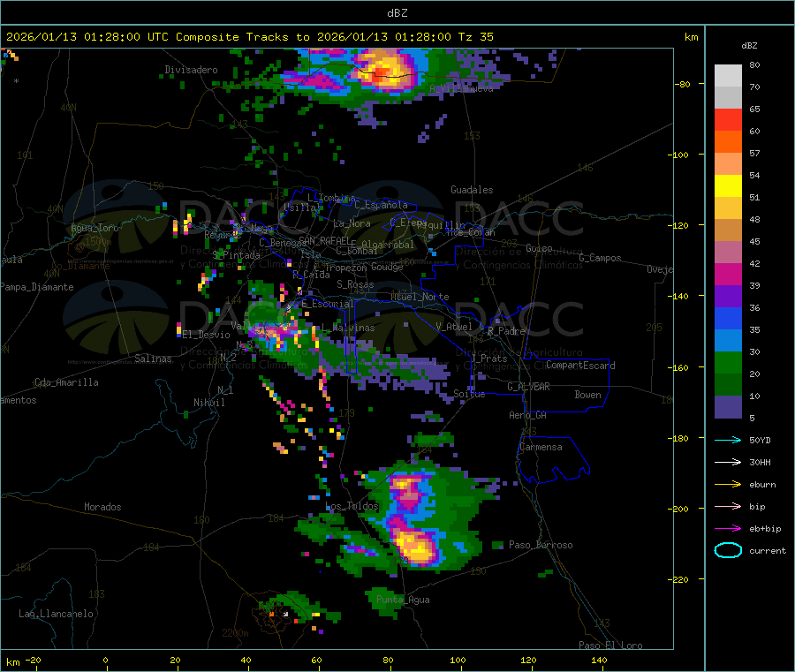Select the yellow 51 dBZ color swatch
Screen dimensions: 795x672
(x=728, y=186)
